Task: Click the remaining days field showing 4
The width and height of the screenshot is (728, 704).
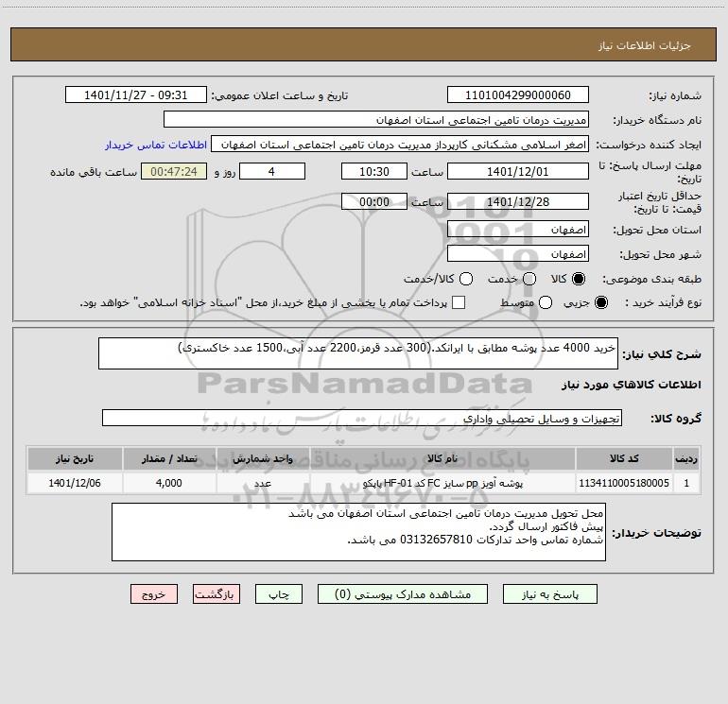Action: (x=272, y=171)
